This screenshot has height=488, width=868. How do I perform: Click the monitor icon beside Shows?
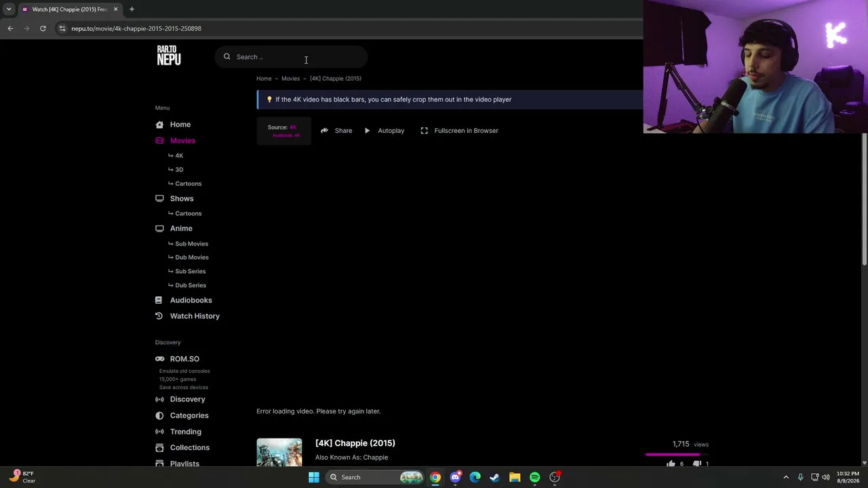(x=159, y=199)
